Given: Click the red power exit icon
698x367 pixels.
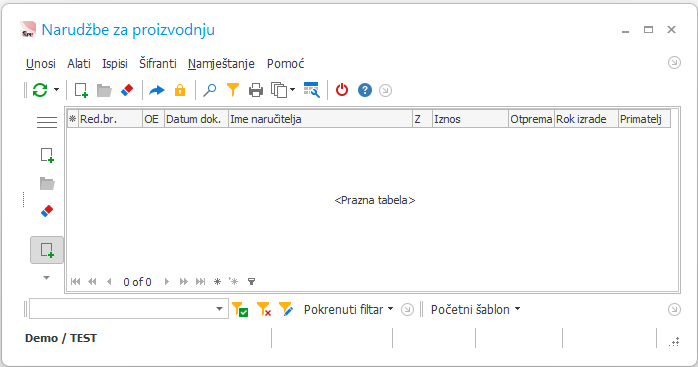Looking at the screenshot, I should click(342, 90).
